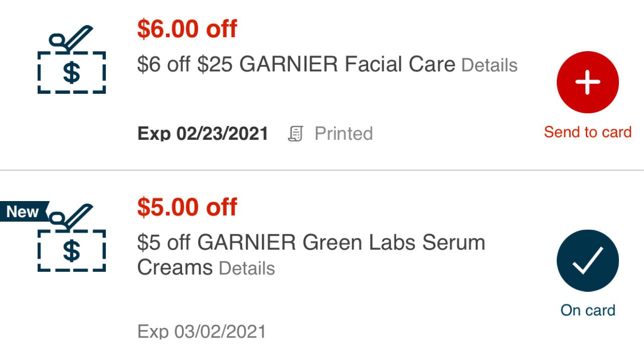
Task: Click the $5.00 off red heading
Action: (187, 208)
